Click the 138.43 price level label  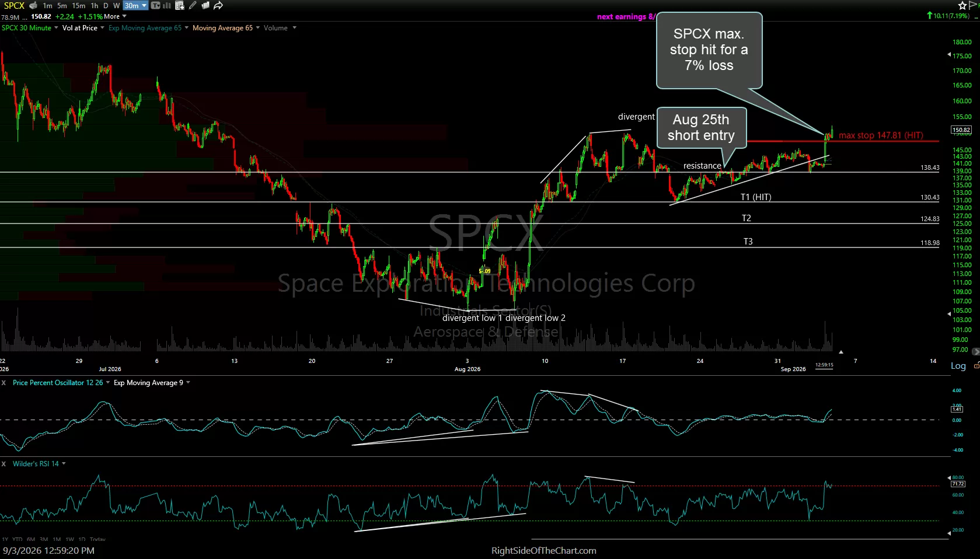(930, 167)
